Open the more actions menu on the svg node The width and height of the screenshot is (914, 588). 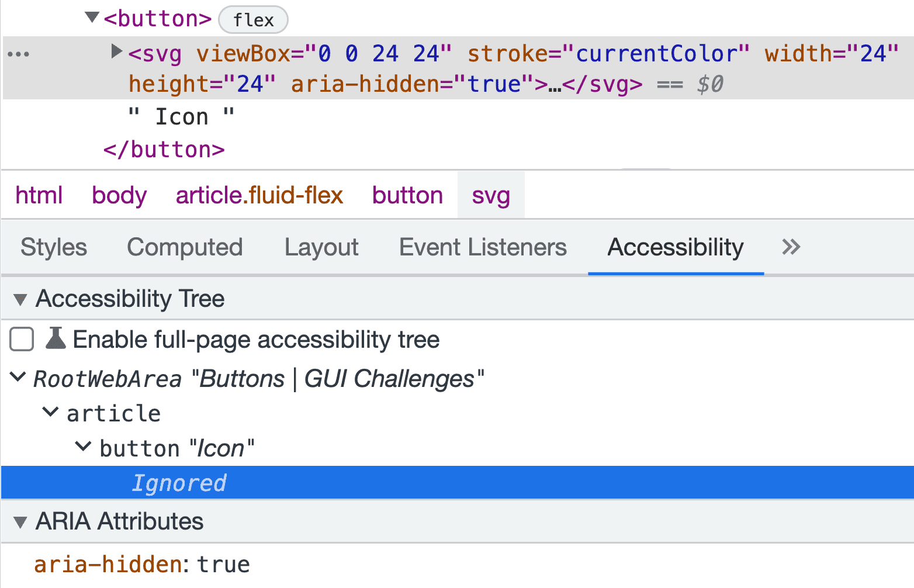click(19, 53)
